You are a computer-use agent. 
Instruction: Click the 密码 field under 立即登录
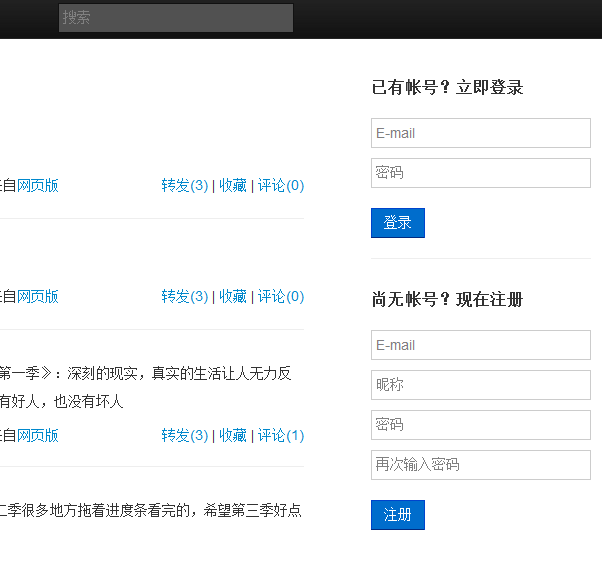[480, 173]
